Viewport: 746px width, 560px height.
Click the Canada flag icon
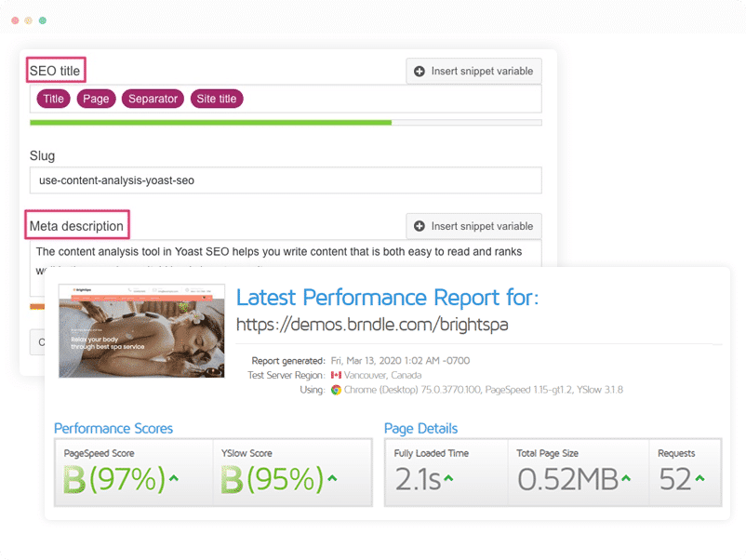(336, 375)
